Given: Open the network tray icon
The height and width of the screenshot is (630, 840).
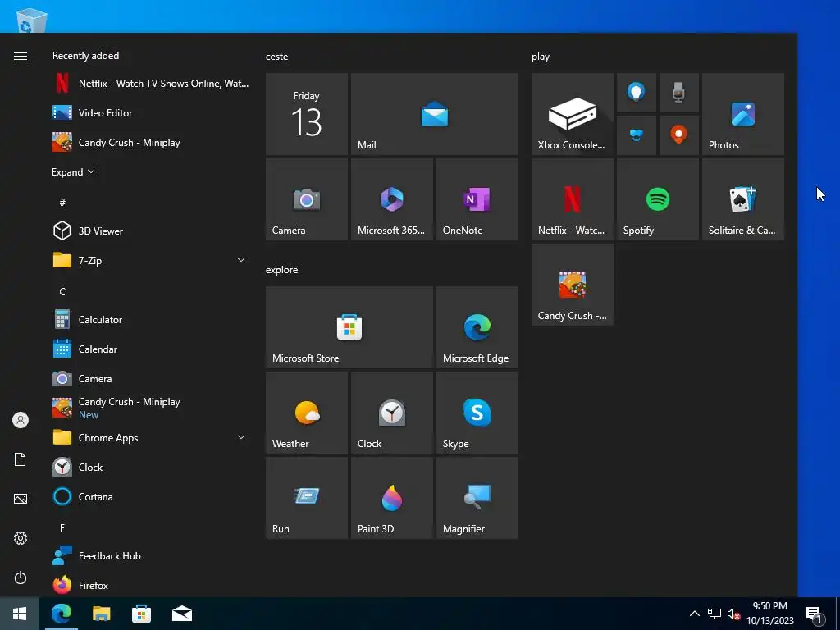Looking at the screenshot, I should 714,614.
